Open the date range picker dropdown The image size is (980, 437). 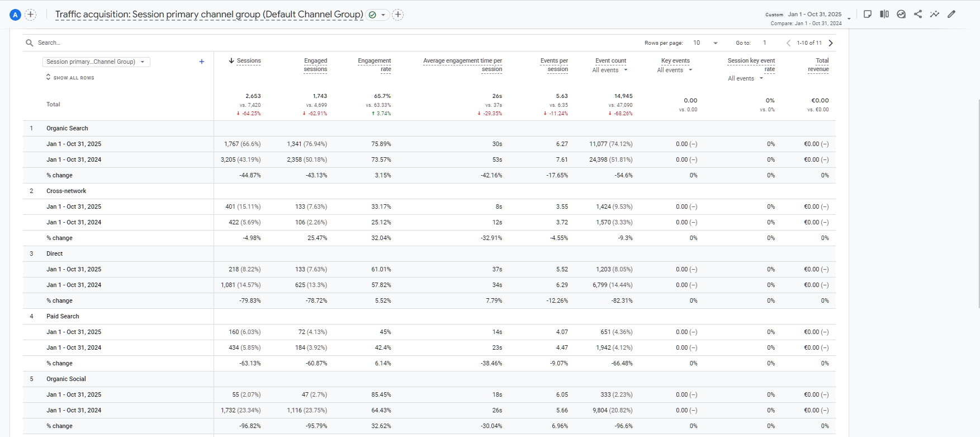(849, 18)
